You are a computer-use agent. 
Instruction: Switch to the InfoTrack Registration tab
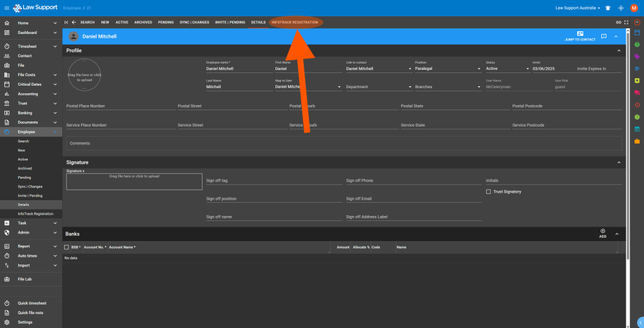294,22
